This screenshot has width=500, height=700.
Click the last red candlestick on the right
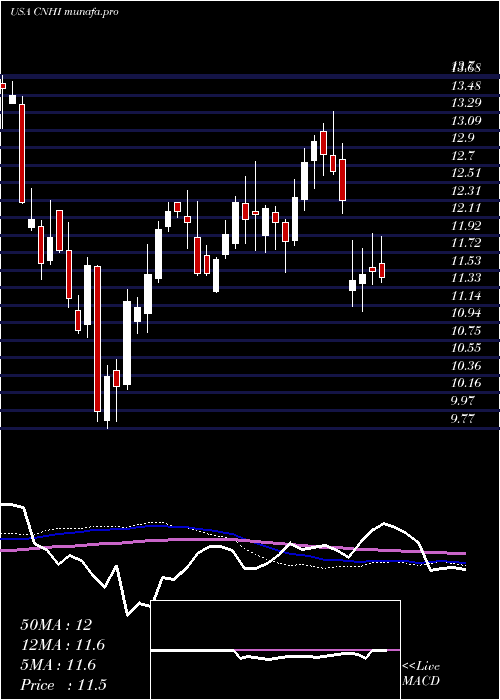(x=382, y=271)
